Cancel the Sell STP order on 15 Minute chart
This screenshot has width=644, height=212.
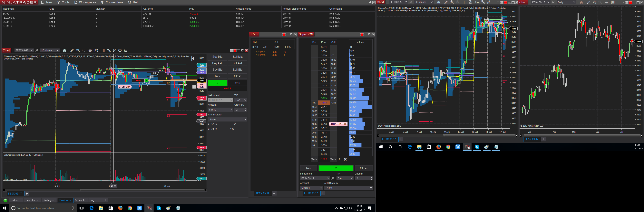coord(194,87)
